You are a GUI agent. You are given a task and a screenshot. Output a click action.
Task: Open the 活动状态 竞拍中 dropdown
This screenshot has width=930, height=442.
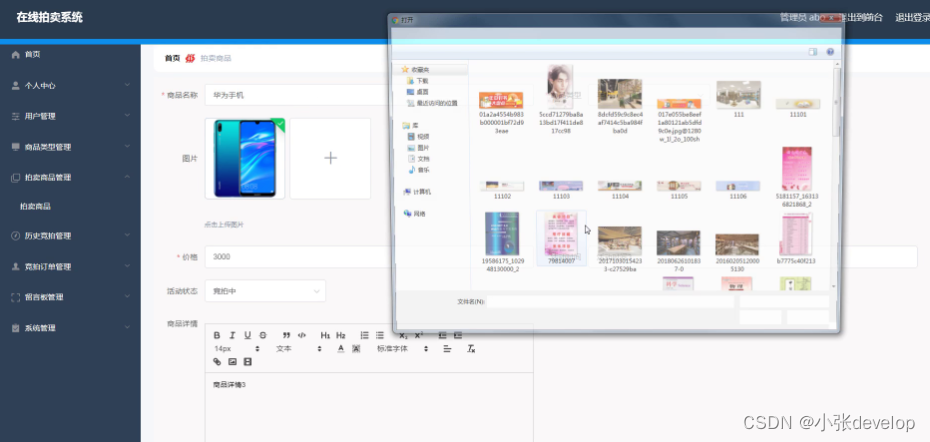point(265,291)
